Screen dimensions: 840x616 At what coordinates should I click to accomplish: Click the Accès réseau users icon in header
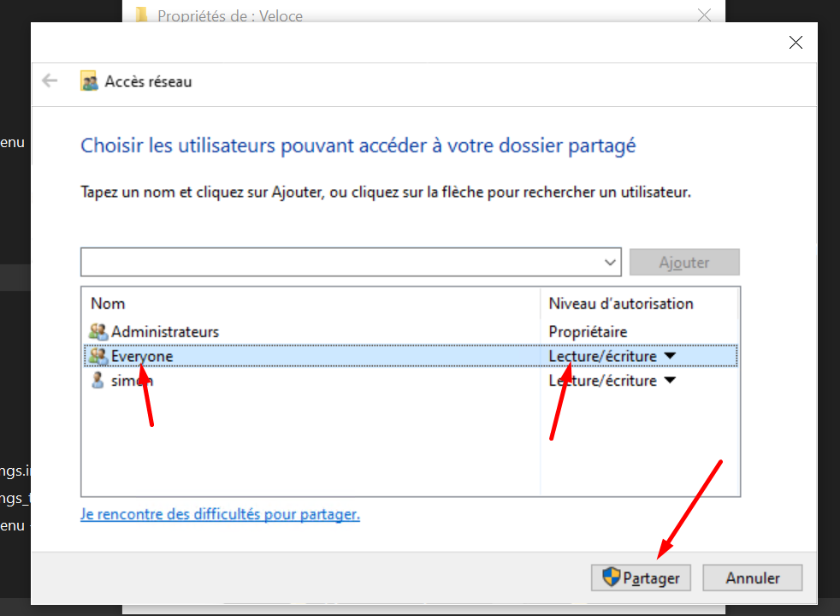click(90, 81)
